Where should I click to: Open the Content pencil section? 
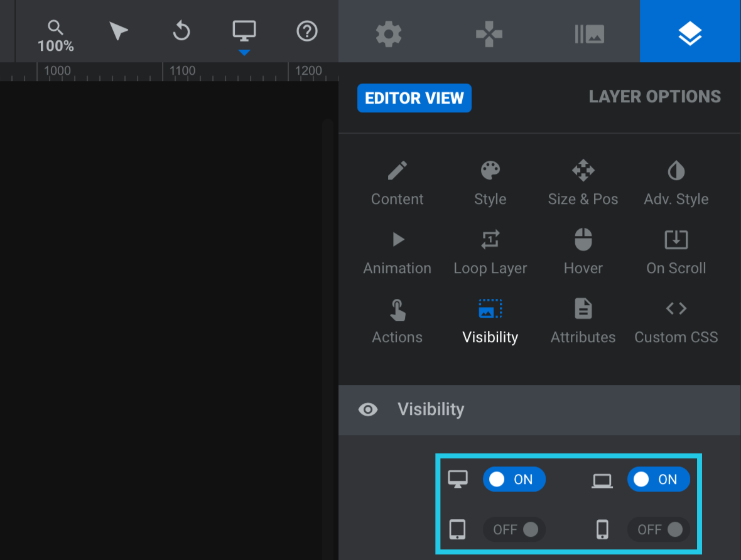click(x=397, y=183)
